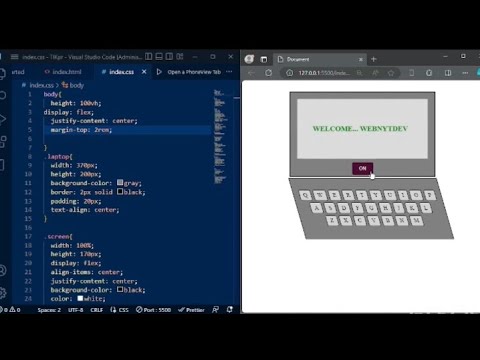Close the index.css tab
Viewport: 480px width, 360px height.
[144, 72]
